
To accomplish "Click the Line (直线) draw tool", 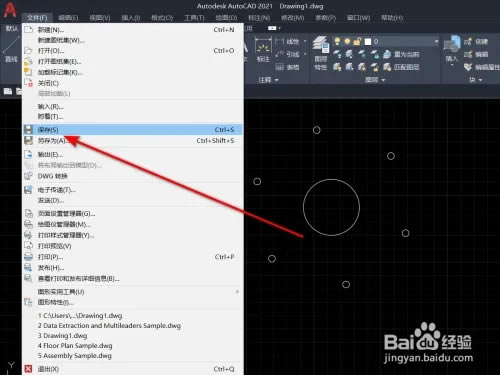I will 11,49.
